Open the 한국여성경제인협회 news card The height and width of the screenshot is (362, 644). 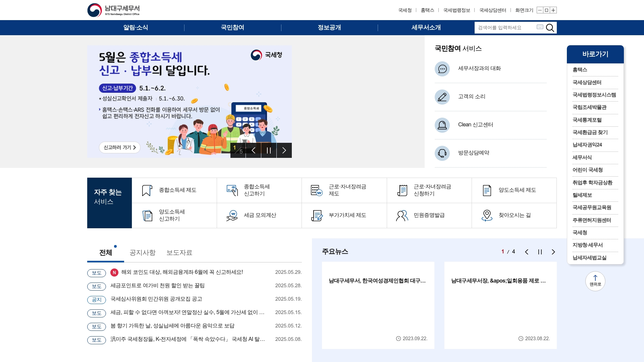pyautogui.click(x=378, y=305)
